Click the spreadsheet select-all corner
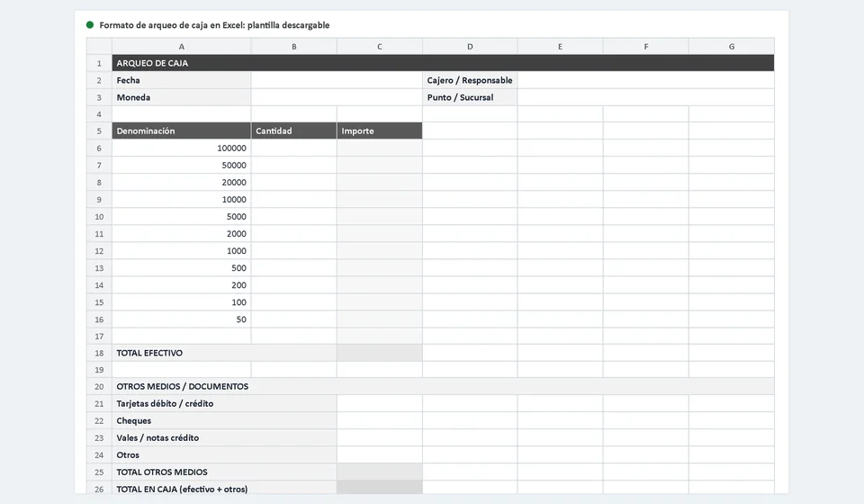 [x=99, y=46]
